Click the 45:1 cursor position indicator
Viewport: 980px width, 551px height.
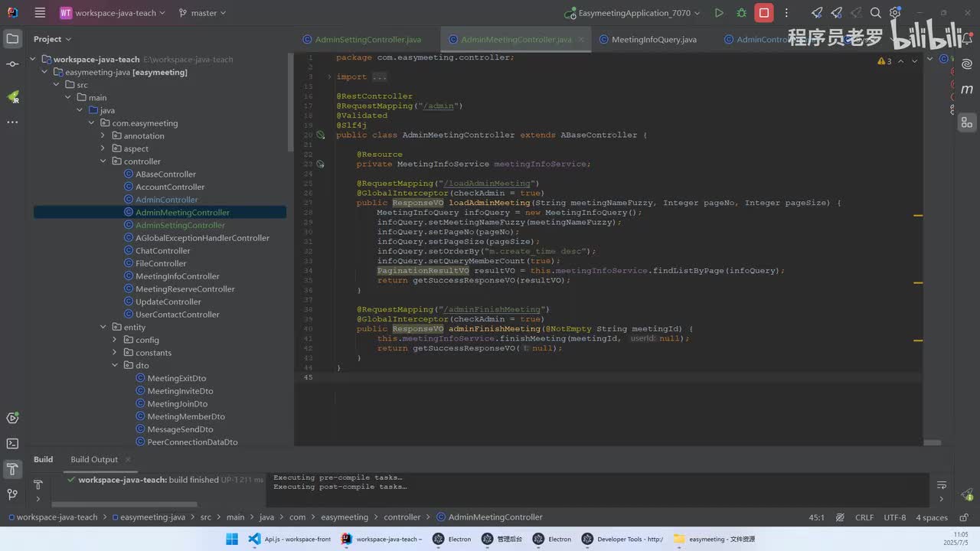[817, 517]
